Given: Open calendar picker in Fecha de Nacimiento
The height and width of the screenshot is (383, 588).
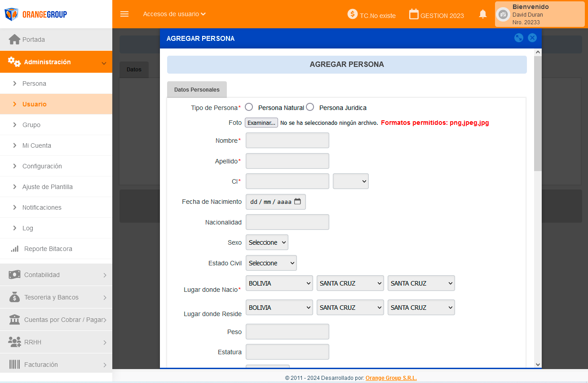Looking at the screenshot, I should tap(297, 202).
